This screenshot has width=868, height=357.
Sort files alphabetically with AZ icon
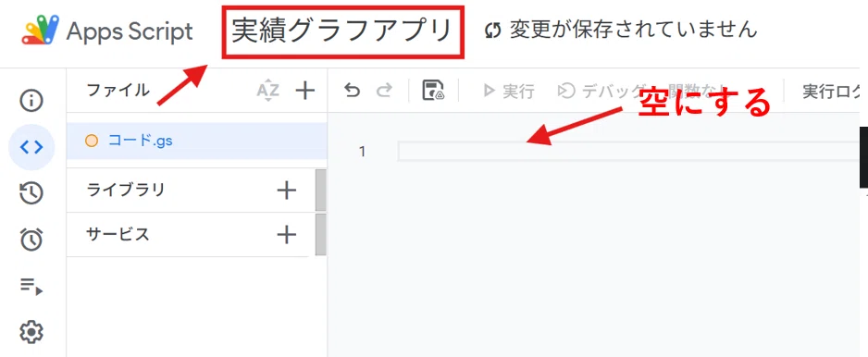click(x=268, y=91)
